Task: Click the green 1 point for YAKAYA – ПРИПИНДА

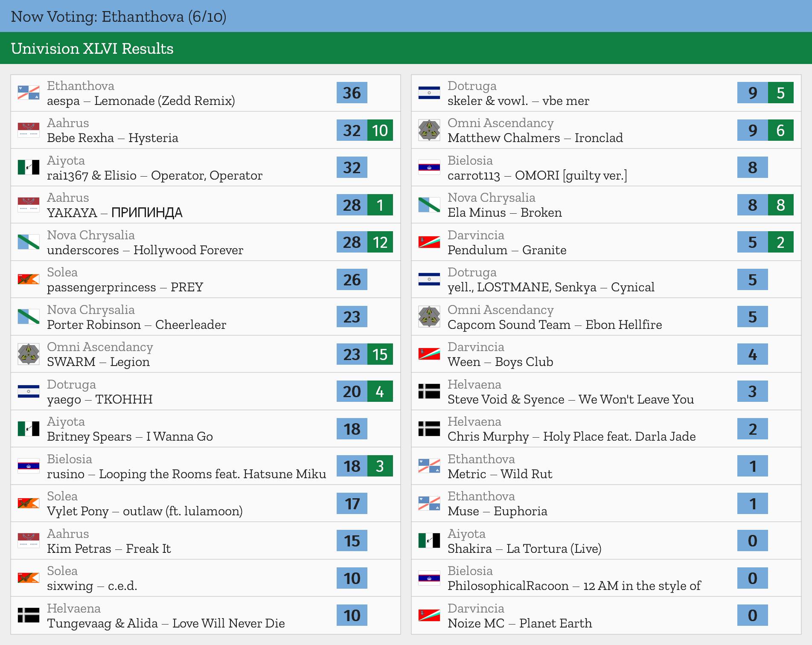Action: point(380,205)
